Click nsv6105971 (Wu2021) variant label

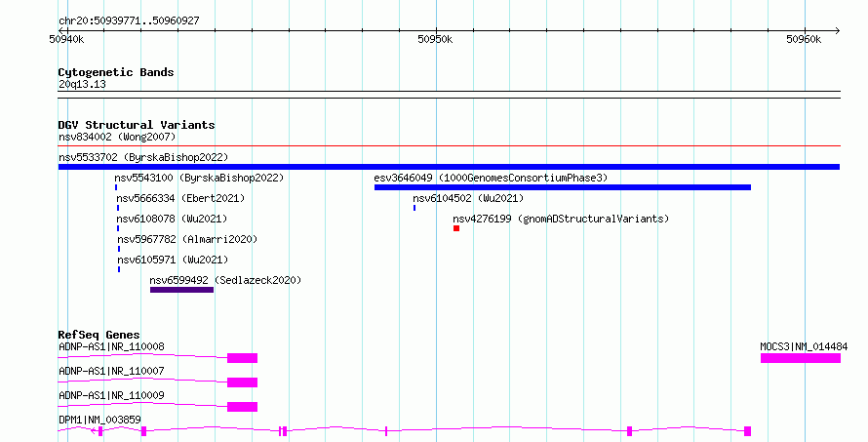[x=173, y=260]
